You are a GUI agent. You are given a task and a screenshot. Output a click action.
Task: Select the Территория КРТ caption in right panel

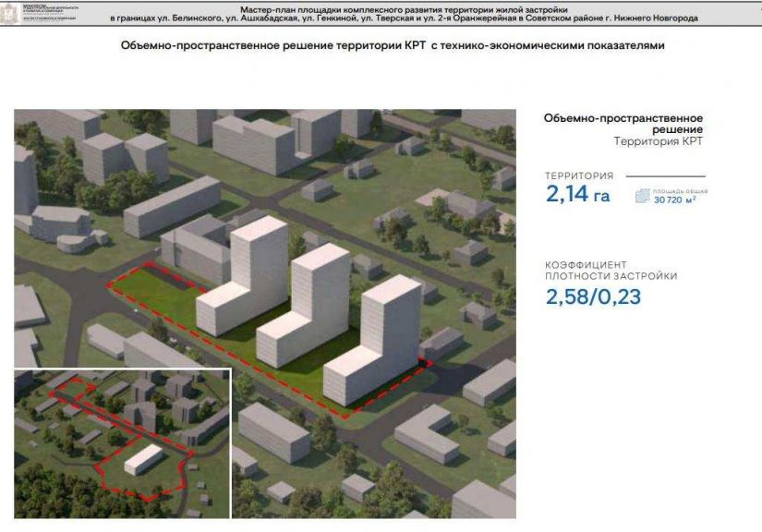click(658, 142)
